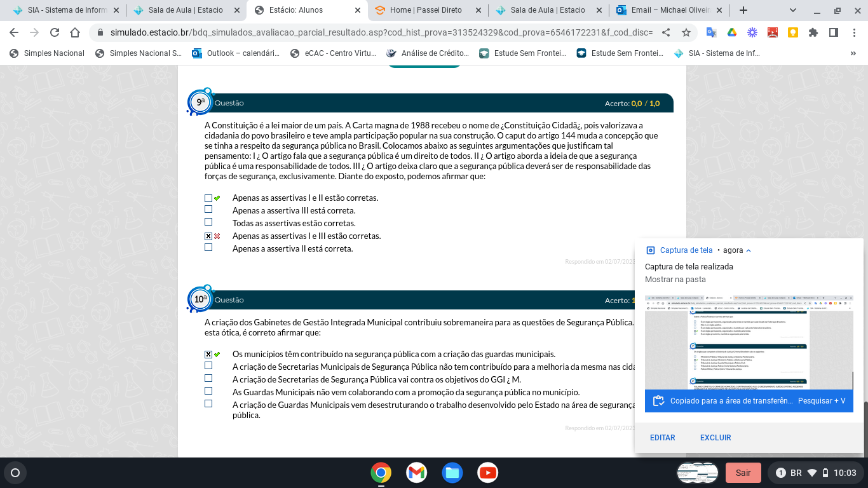Open the tab search dropdown arrow
868x488 pixels.
click(x=793, y=10)
